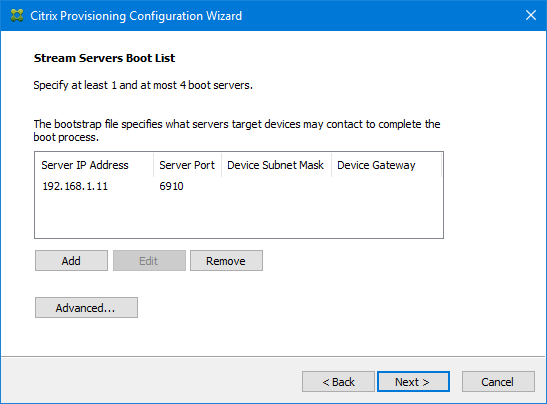Image resolution: width=547 pixels, height=404 pixels.
Task: Select the Device Gateway column header
Action: [386, 165]
